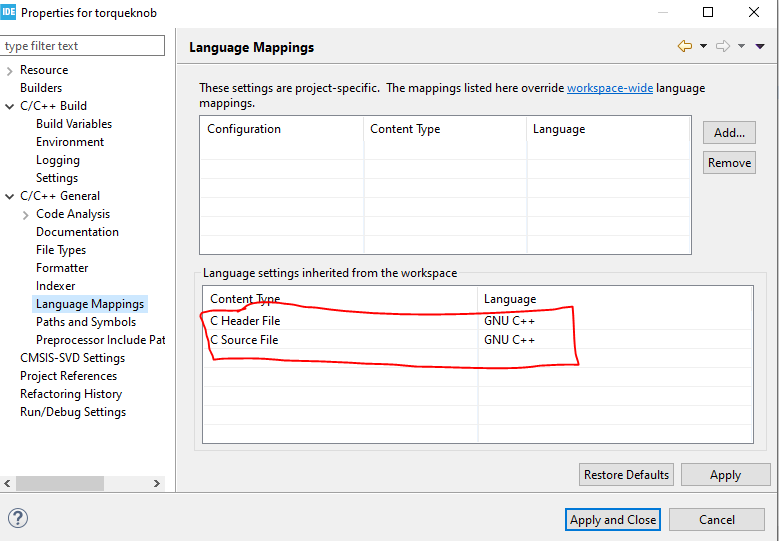Viewport: 779px width, 541px height.
Task: Maximize the Properties window
Action: pyautogui.click(x=708, y=12)
